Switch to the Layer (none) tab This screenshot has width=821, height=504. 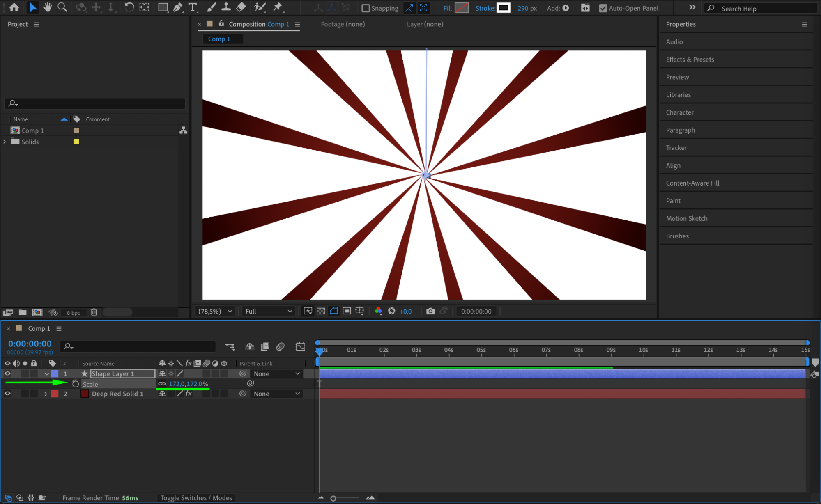425,24
